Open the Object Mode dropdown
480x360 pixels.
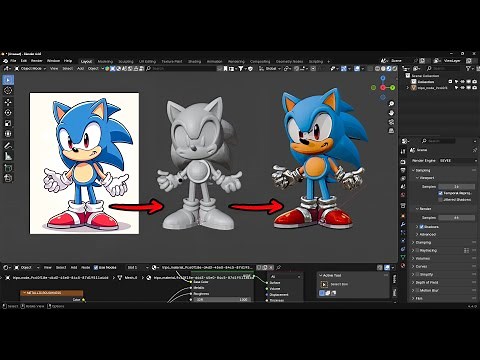(x=30, y=69)
